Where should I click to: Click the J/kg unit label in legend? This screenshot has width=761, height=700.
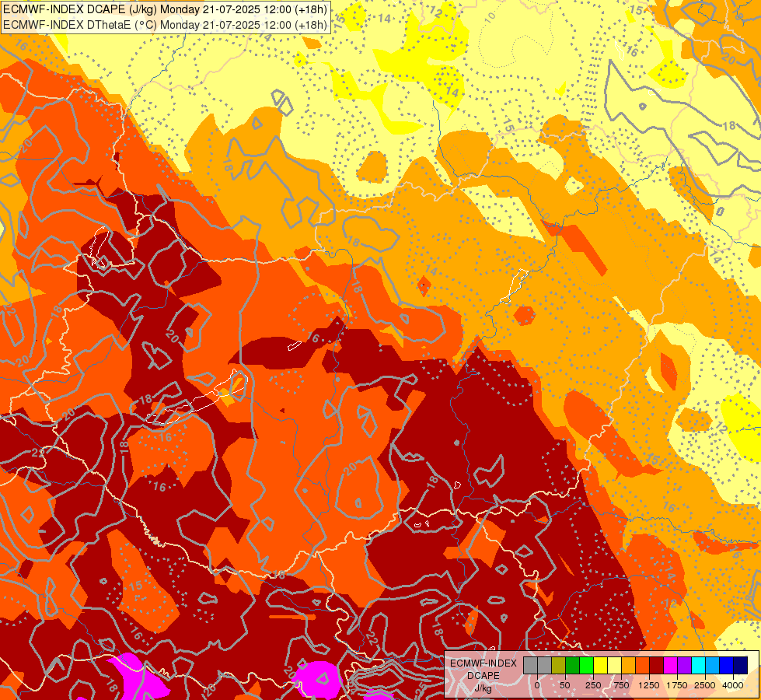tap(483, 688)
